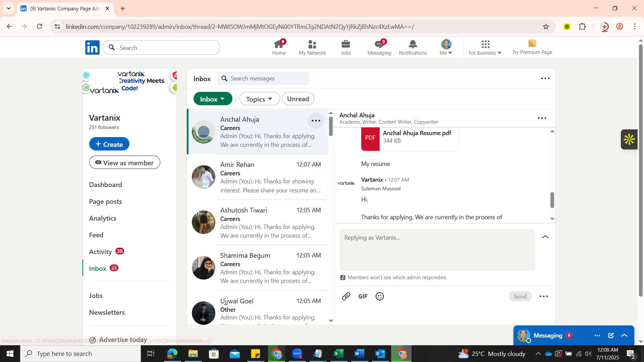Image resolution: width=644 pixels, height=362 pixels.
Task: Open the Home nav icon
Action: (279, 48)
